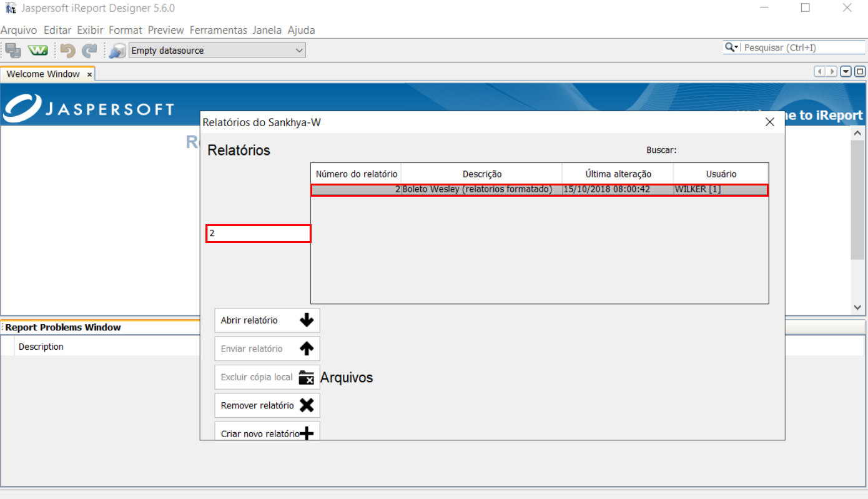Open the Exibir menu

(x=90, y=30)
